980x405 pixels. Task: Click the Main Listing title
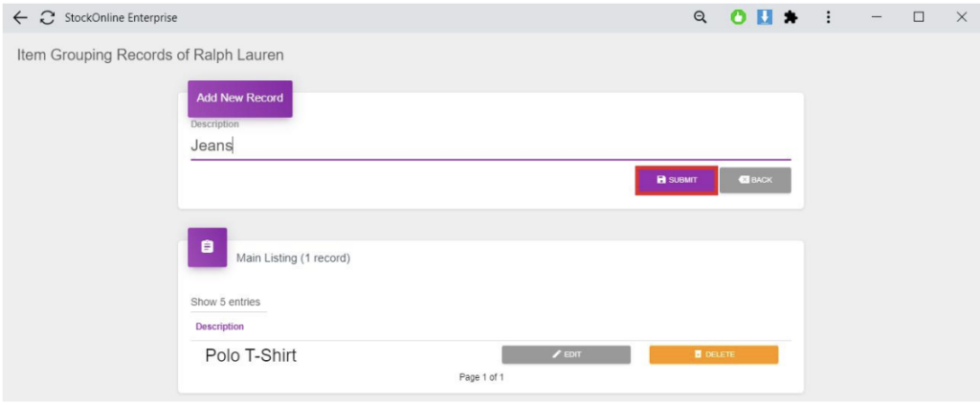click(x=293, y=259)
